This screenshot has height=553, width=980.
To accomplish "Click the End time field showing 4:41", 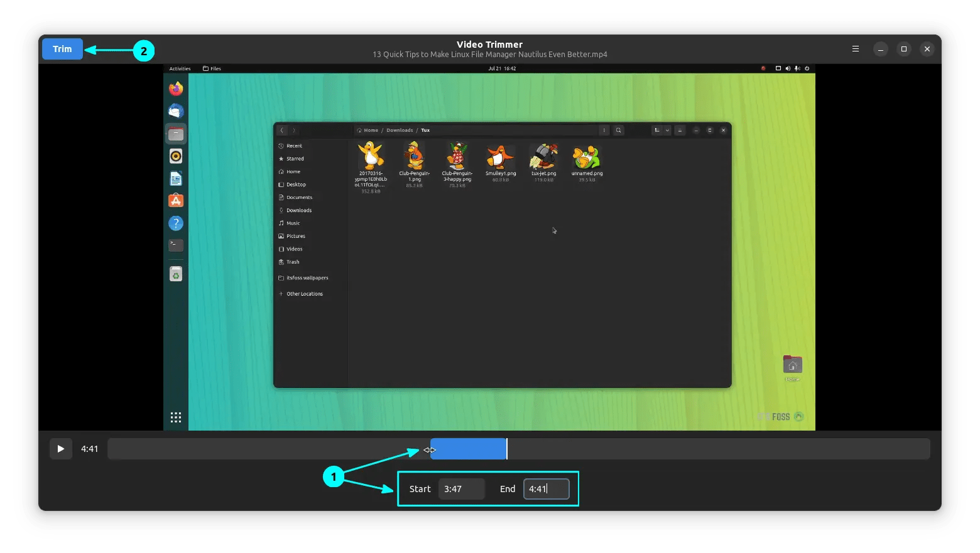I will coord(545,488).
